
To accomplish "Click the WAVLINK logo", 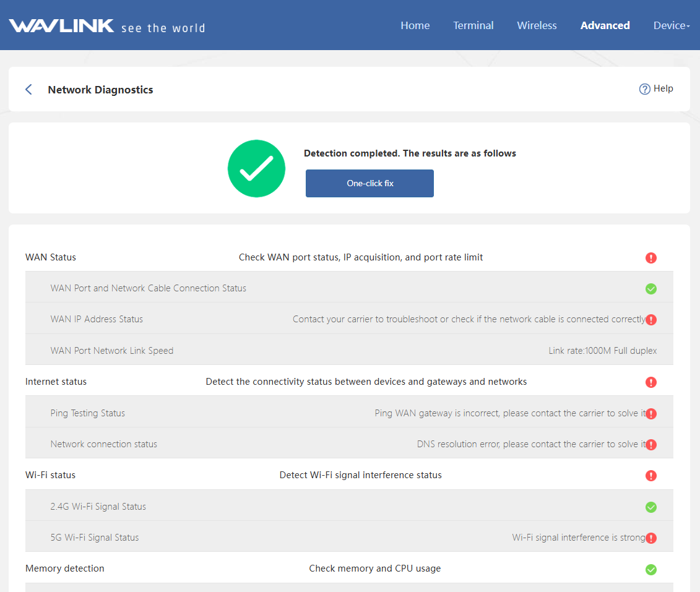I will pyautogui.click(x=62, y=26).
